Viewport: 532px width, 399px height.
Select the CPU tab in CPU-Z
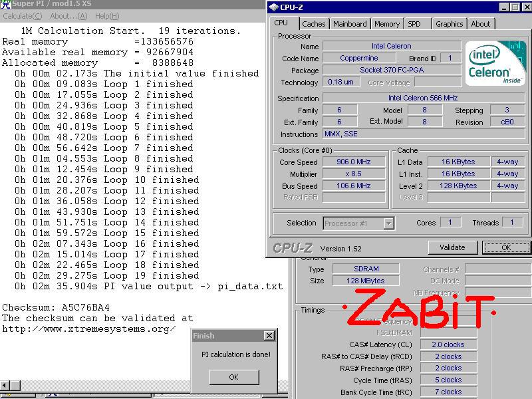click(x=281, y=23)
